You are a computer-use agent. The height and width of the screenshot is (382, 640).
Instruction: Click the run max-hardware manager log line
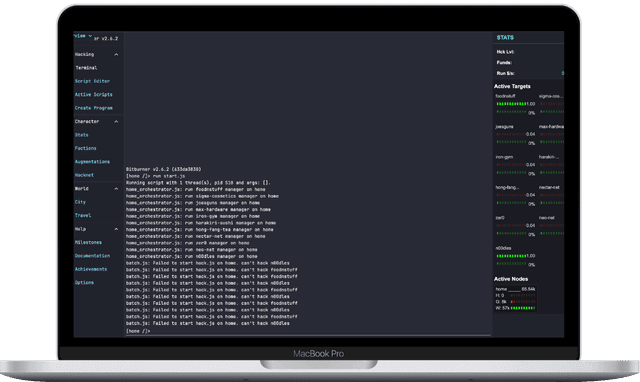[198, 210]
